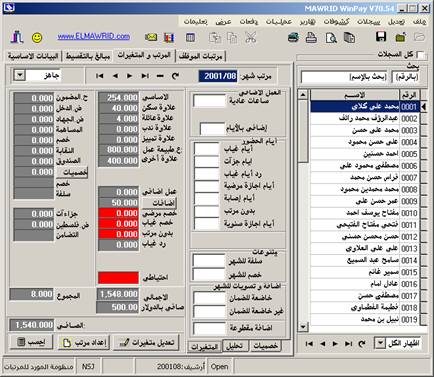Click the 'احسب' calculate button

(x=32, y=342)
